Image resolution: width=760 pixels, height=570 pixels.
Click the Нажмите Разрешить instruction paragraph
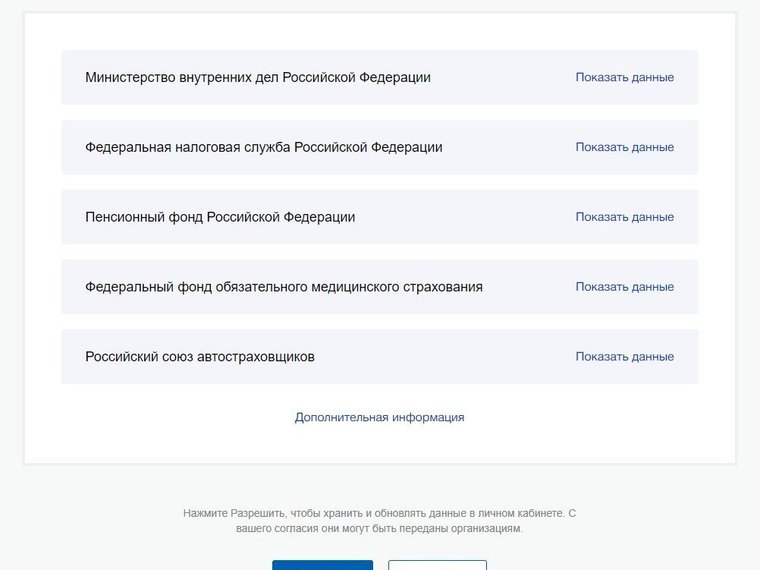click(x=380, y=521)
